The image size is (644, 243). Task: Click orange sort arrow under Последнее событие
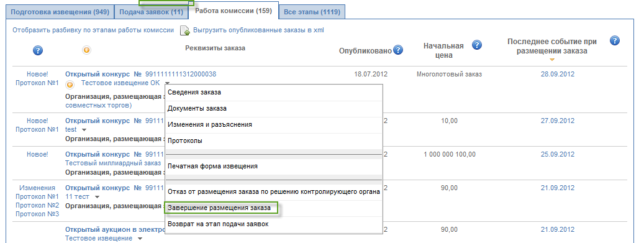pos(552,60)
